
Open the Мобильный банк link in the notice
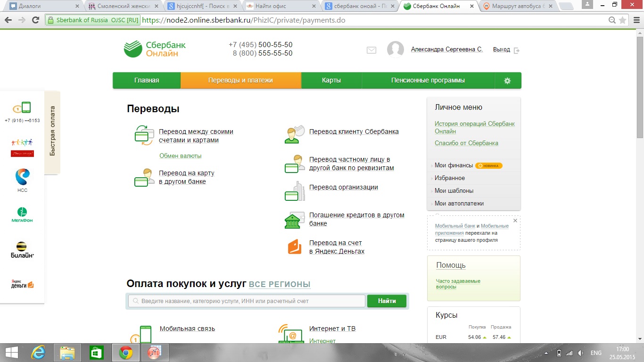tap(455, 226)
